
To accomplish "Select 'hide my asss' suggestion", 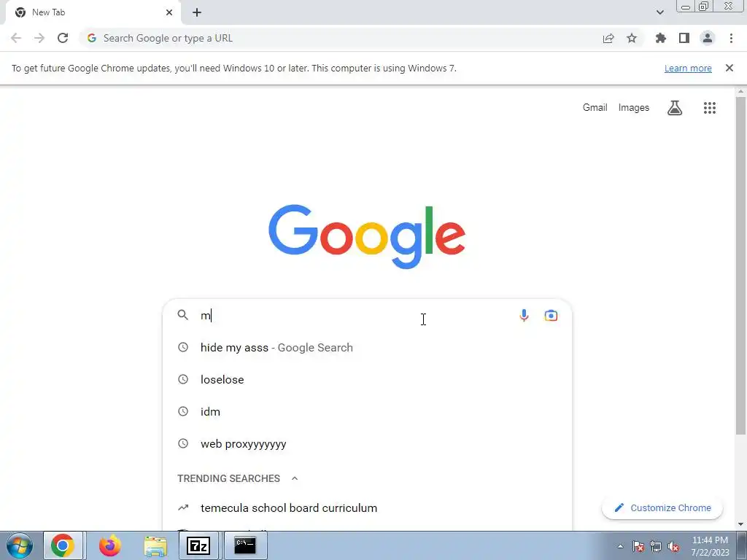I will coord(367,347).
